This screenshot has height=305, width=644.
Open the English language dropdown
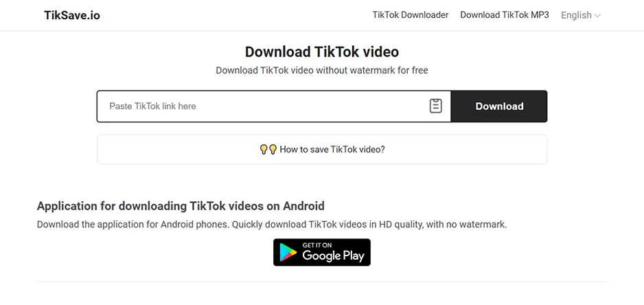pos(580,15)
